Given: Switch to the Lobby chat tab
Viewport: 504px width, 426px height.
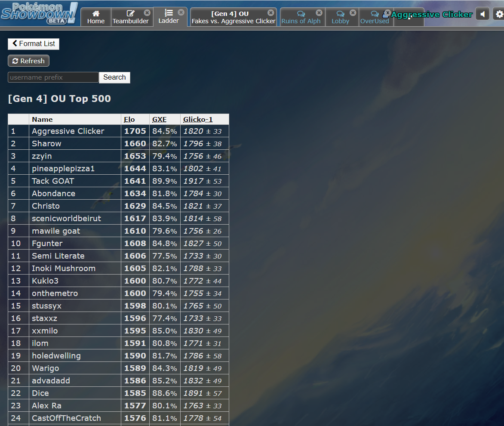Looking at the screenshot, I should click(x=340, y=17).
